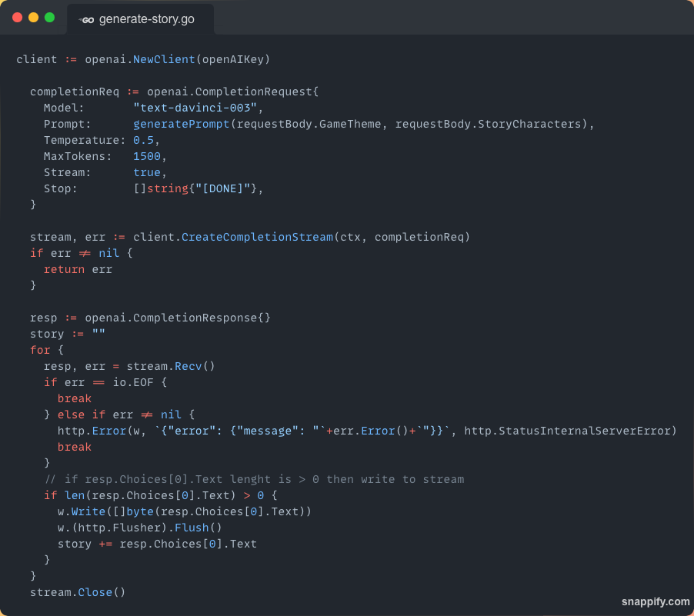Click the Go gopher icon on the tab
The image size is (694, 616).
point(86,21)
